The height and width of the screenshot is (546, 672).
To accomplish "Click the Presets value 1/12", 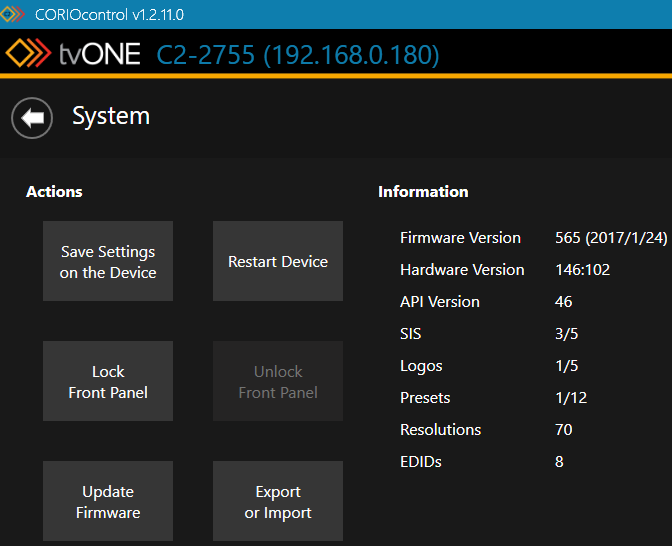I will click(570, 398).
